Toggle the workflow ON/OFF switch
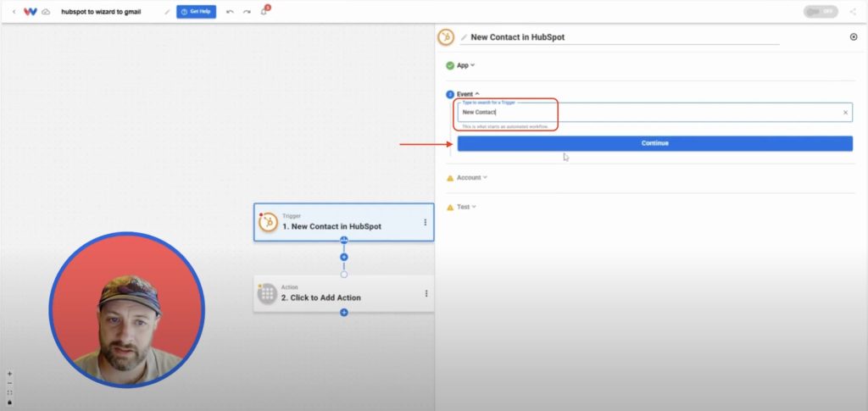Screen dimensions: 868x411 tap(821, 12)
